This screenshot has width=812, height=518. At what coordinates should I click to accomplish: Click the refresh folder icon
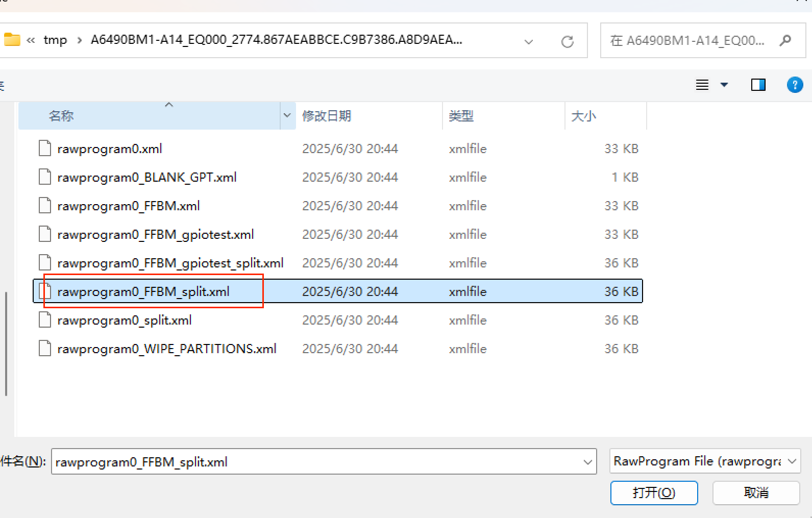point(567,41)
